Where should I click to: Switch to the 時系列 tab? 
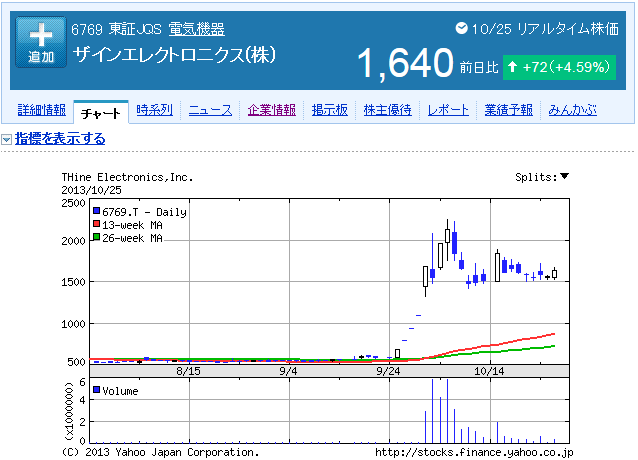[x=155, y=110]
